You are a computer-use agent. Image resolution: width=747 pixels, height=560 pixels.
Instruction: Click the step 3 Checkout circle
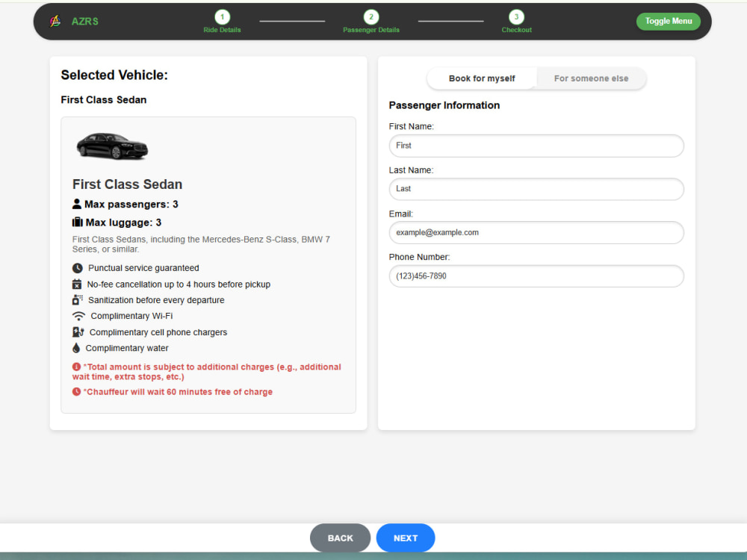point(516,17)
